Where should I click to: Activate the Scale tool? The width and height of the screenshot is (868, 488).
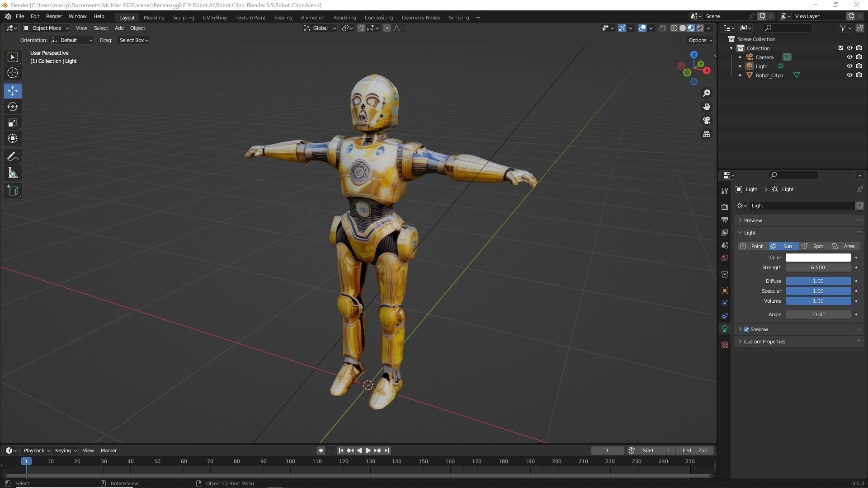(13, 122)
